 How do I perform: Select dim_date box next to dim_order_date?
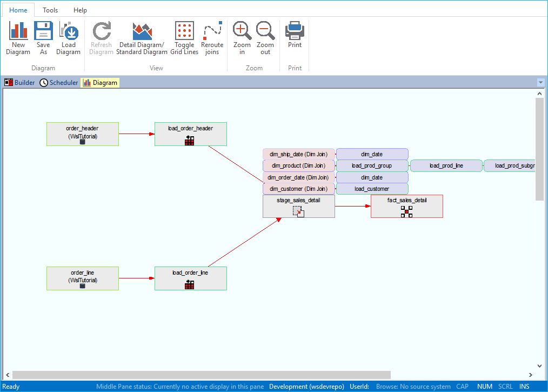coord(372,177)
